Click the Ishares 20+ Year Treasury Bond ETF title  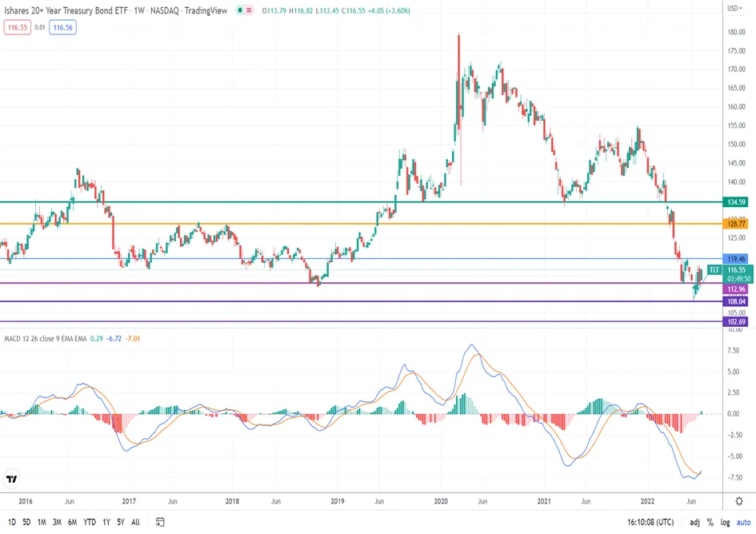pos(66,10)
